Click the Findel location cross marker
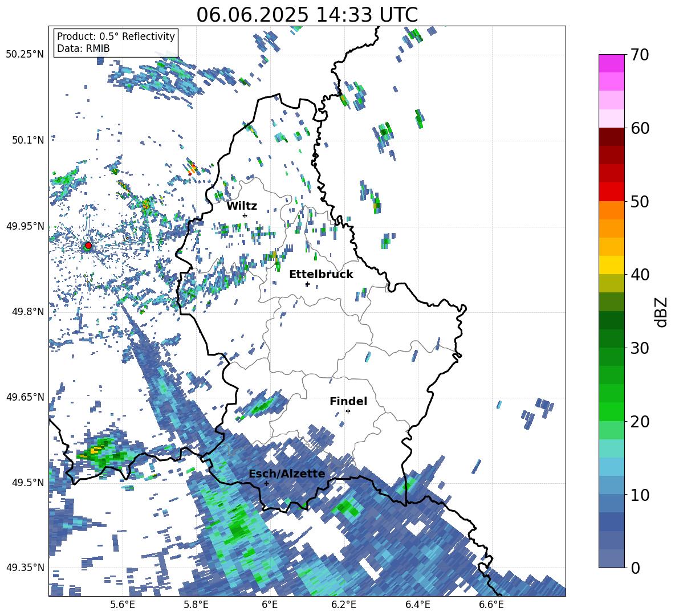 (348, 411)
